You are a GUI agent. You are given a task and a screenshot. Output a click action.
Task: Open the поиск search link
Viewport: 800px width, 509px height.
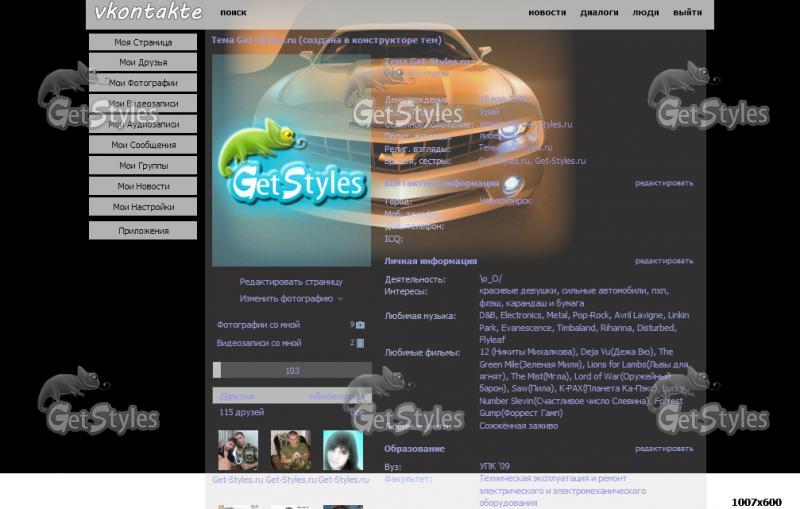coord(233,12)
